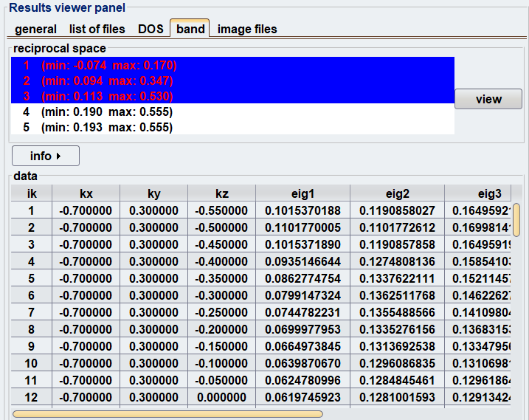Click kz cell -0.400000

click(221, 261)
